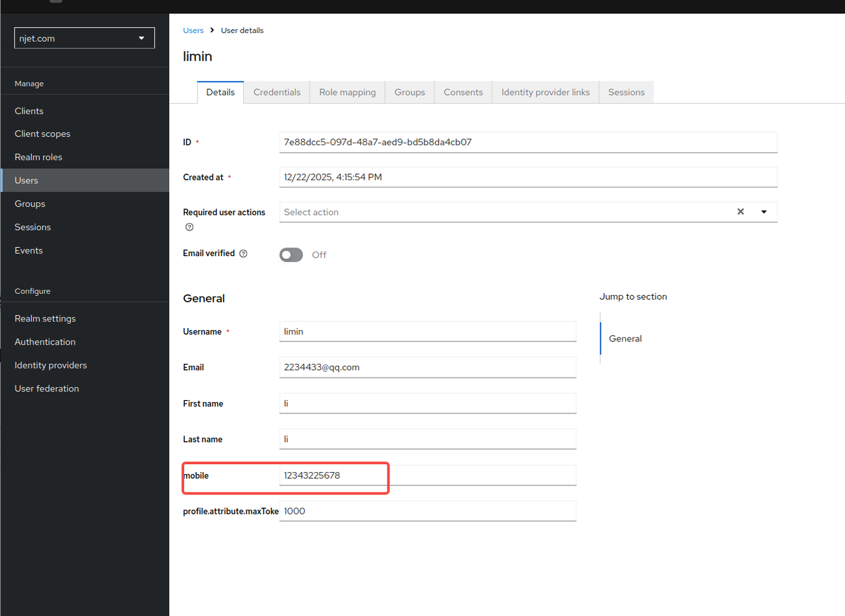
Task: View the Sessions tab
Action: [626, 92]
